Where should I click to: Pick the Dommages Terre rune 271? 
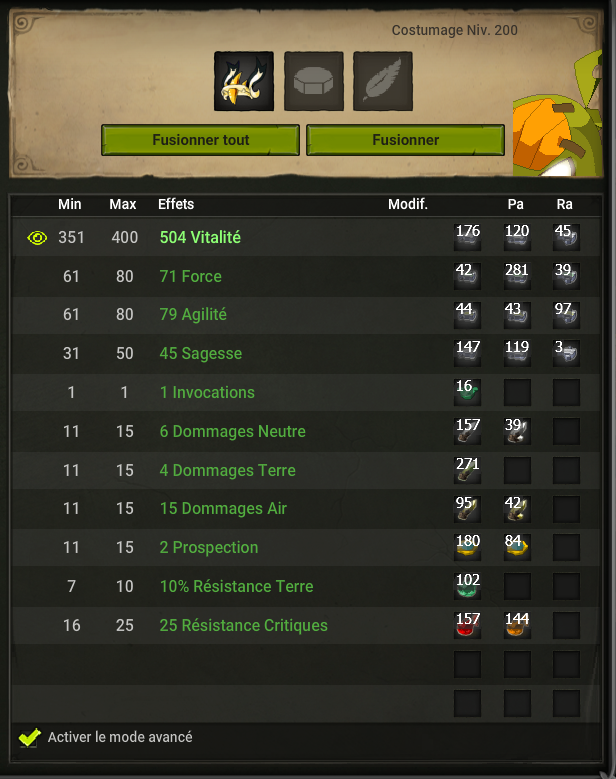click(467, 470)
